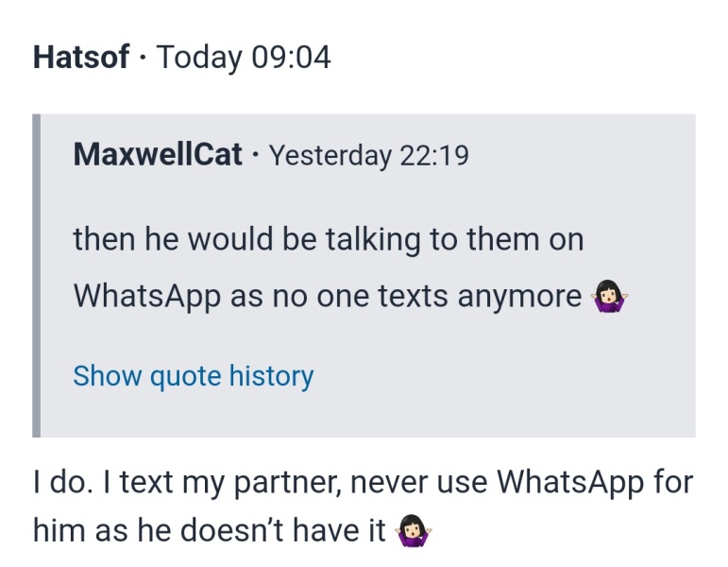Expand quote history with Show quote history
728x567 pixels.
193,376
